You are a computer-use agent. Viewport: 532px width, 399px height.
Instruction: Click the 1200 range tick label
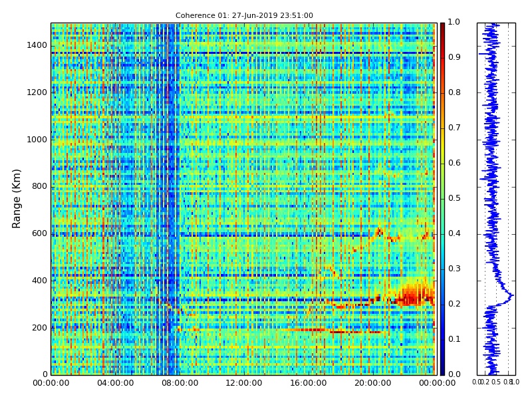(x=37, y=92)
